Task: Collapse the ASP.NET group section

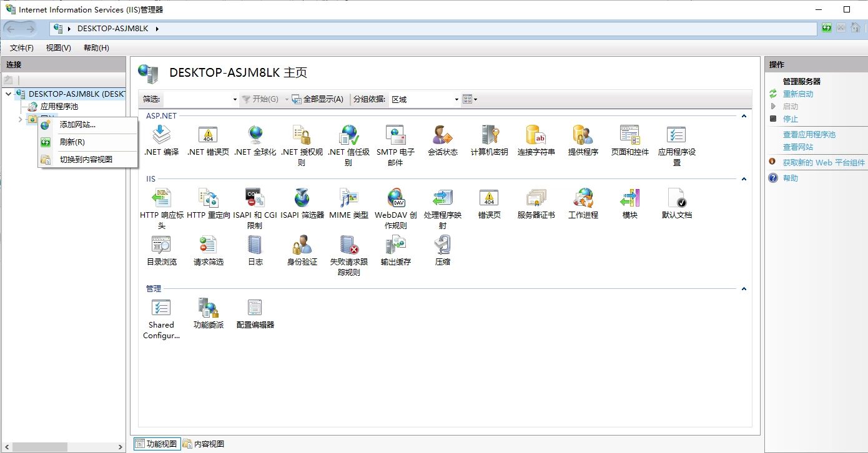Action: [x=744, y=116]
